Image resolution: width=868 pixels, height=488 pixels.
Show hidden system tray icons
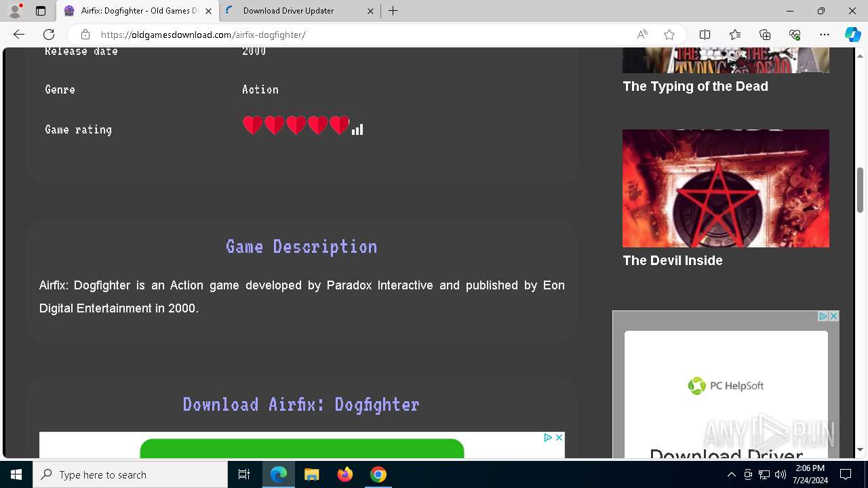click(732, 474)
